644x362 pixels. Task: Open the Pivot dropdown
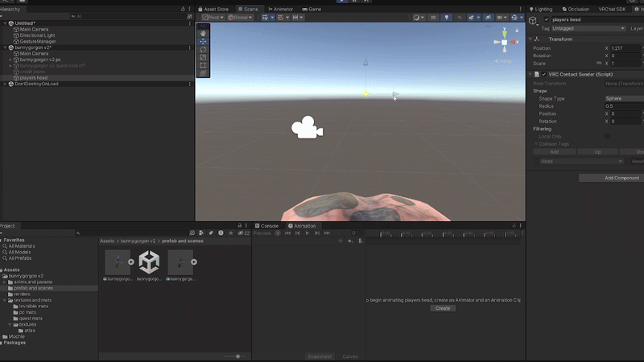210,17
